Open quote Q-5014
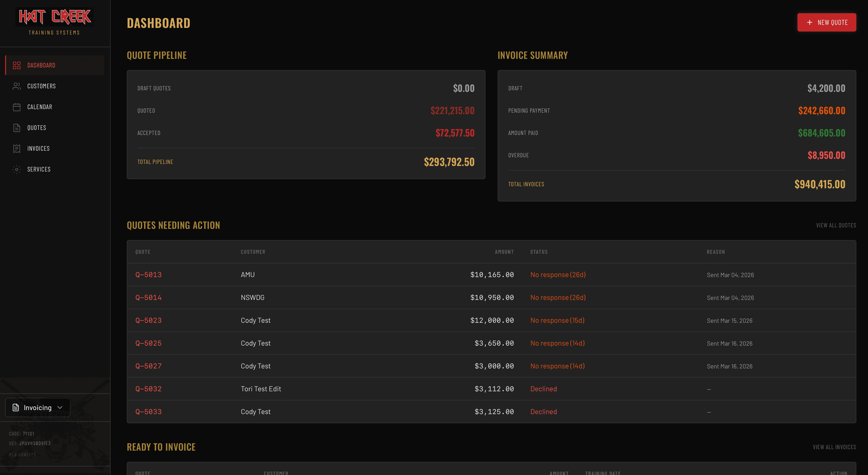The height and width of the screenshot is (475, 868). tap(149, 298)
